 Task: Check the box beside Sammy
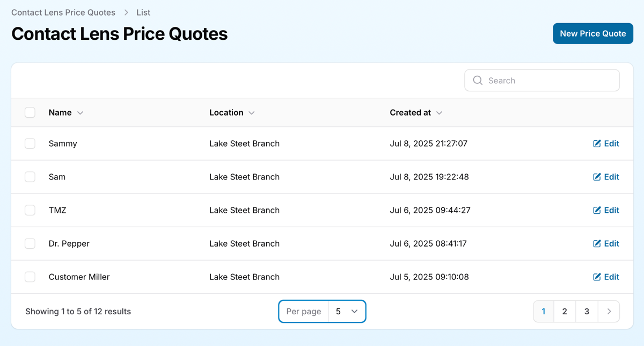[30, 143]
